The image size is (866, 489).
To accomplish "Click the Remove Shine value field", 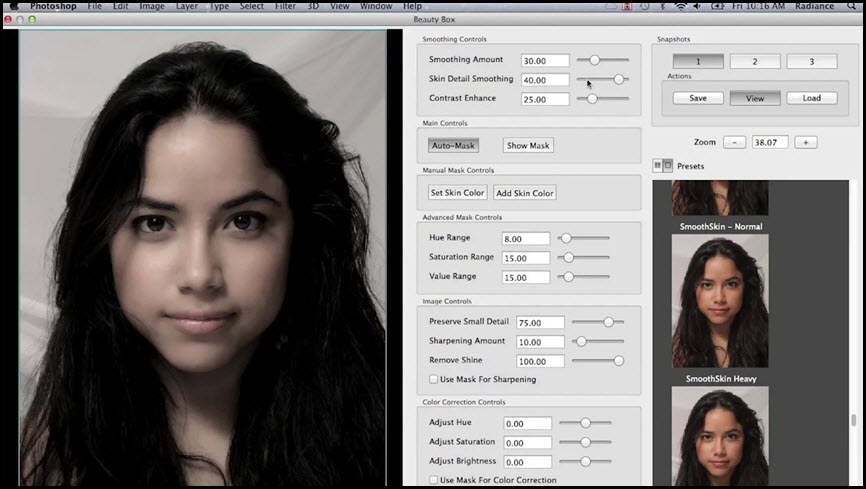I will coord(540,361).
